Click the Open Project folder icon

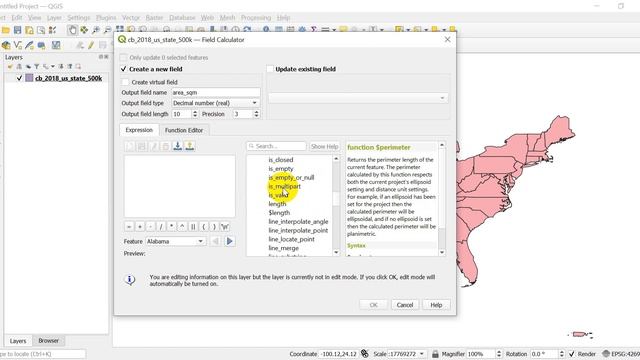tap(6, 30)
